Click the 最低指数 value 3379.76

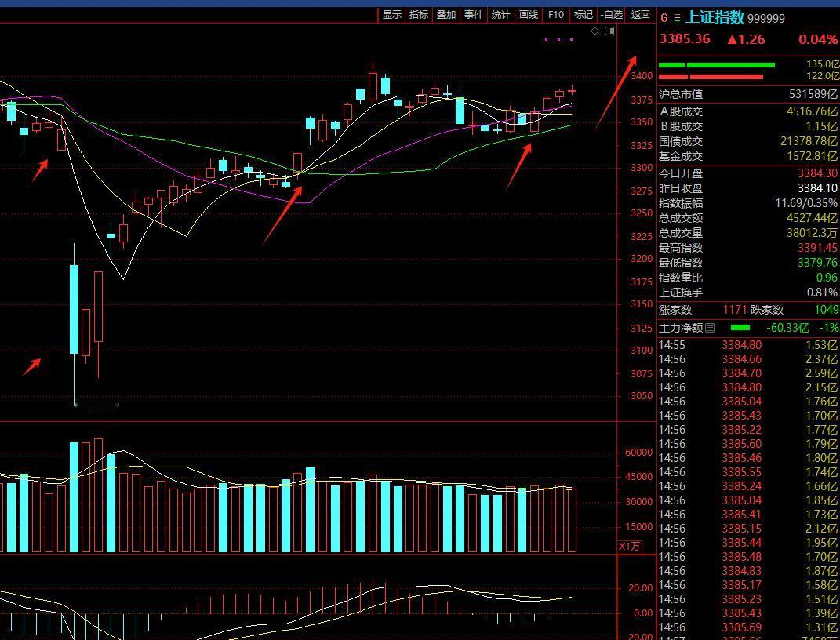[x=817, y=263]
